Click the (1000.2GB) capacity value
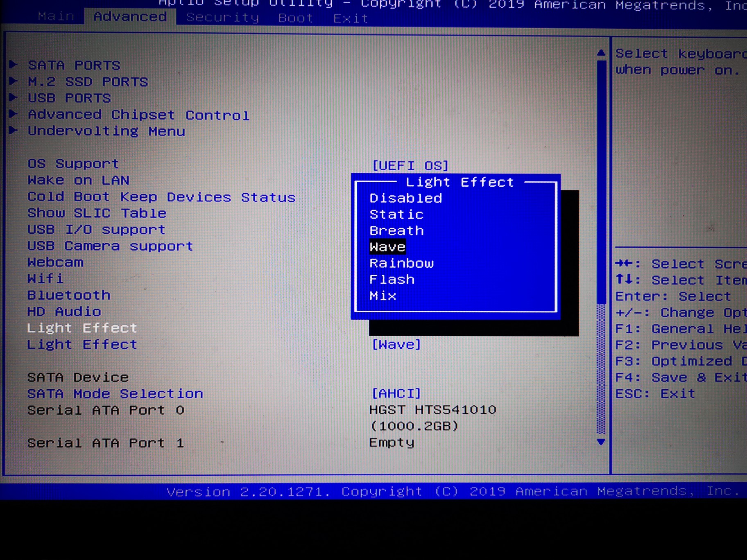This screenshot has width=747, height=560. (414, 426)
